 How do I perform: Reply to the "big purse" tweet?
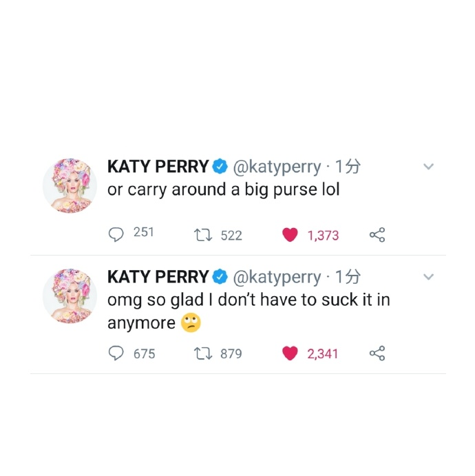(116, 234)
